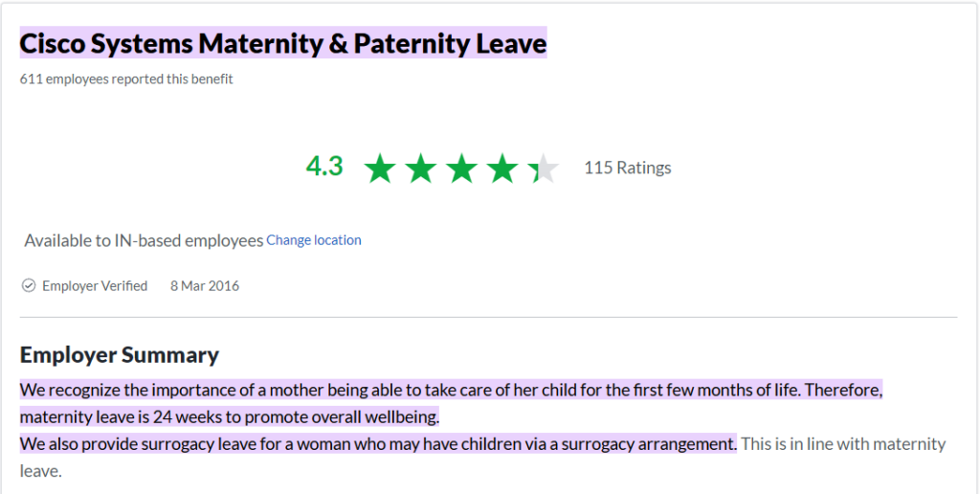Click the 4.3 rating score
Screen dimensions: 980x494
click(x=324, y=167)
